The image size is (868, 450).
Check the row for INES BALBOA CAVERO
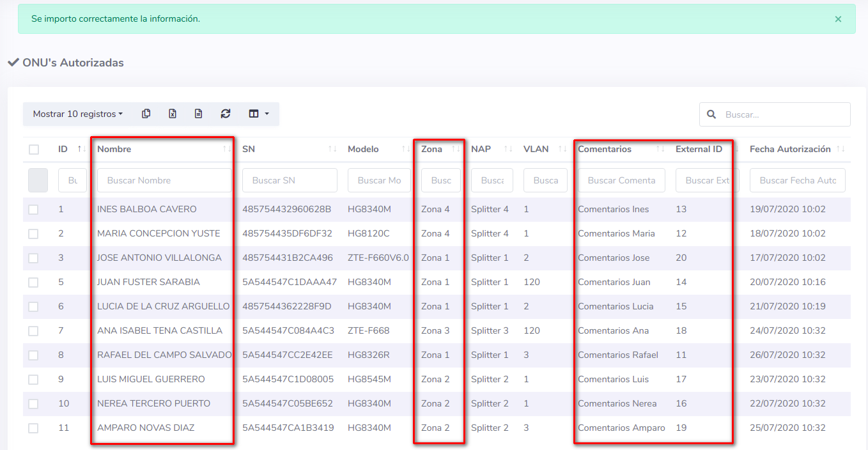[33, 210]
